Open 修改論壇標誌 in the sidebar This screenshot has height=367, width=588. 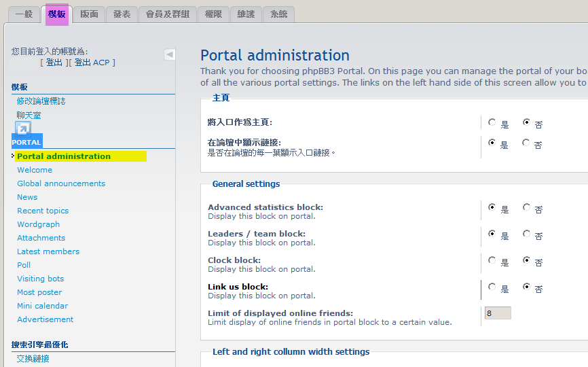coord(41,101)
